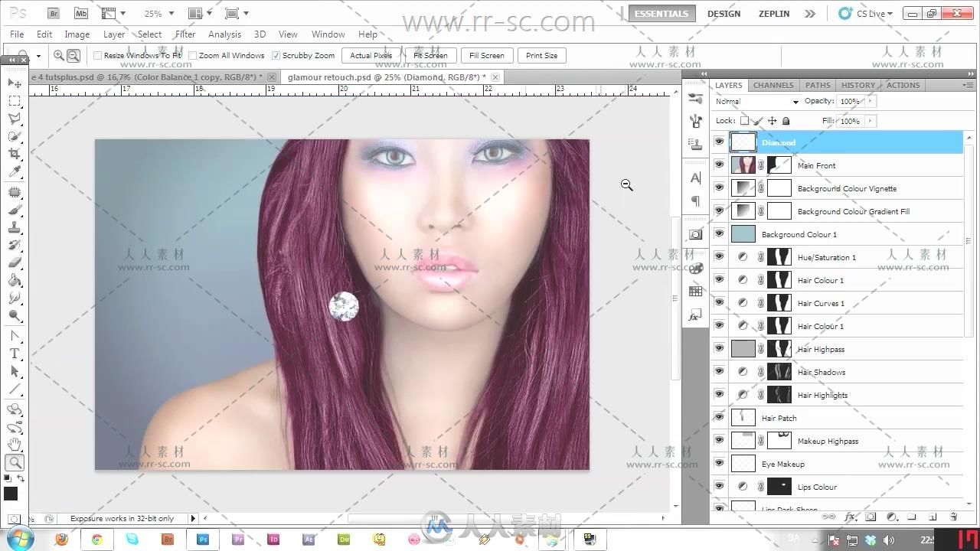
Task: Click the foreground color swatch
Action: (11, 494)
